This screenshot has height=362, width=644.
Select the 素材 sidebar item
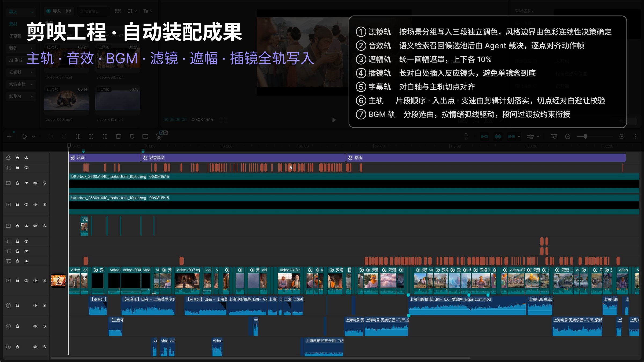(x=13, y=24)
